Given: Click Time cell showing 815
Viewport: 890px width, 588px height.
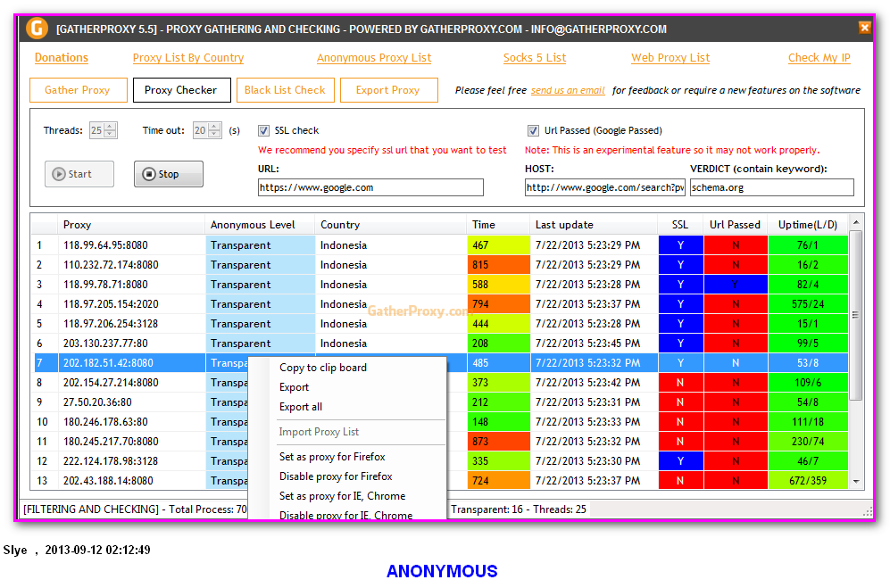Looking at the screenshot, I should [x=499, y=264].
